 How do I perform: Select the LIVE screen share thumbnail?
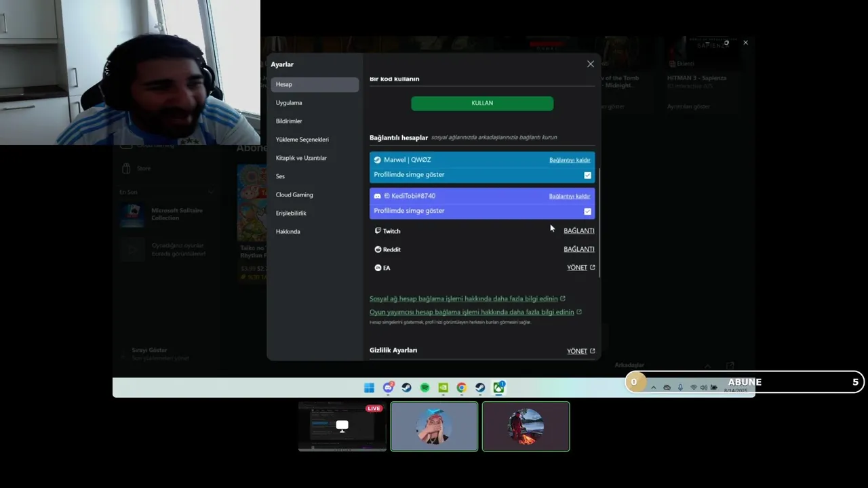[x=342, y=426]
